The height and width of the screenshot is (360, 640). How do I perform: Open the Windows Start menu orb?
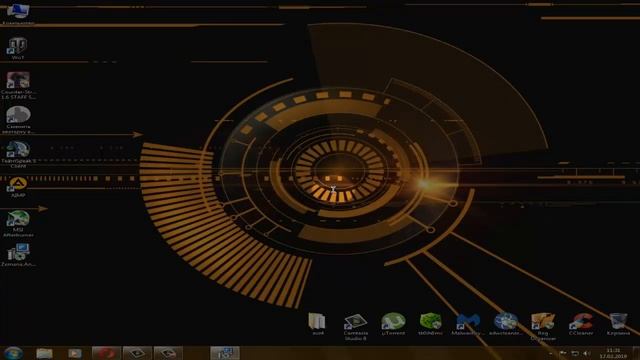click(13, 353)
